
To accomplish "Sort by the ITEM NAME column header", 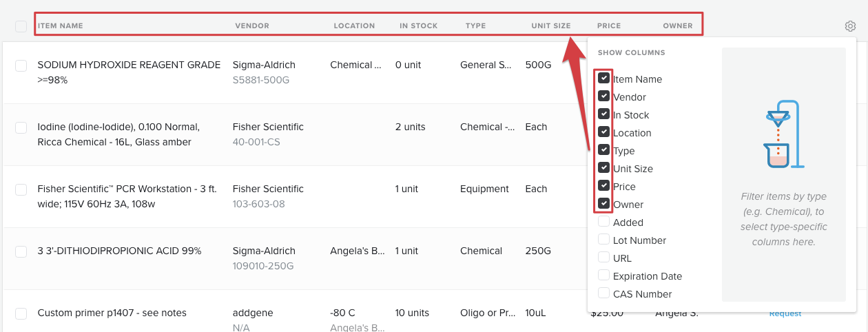I will (61, 26).
